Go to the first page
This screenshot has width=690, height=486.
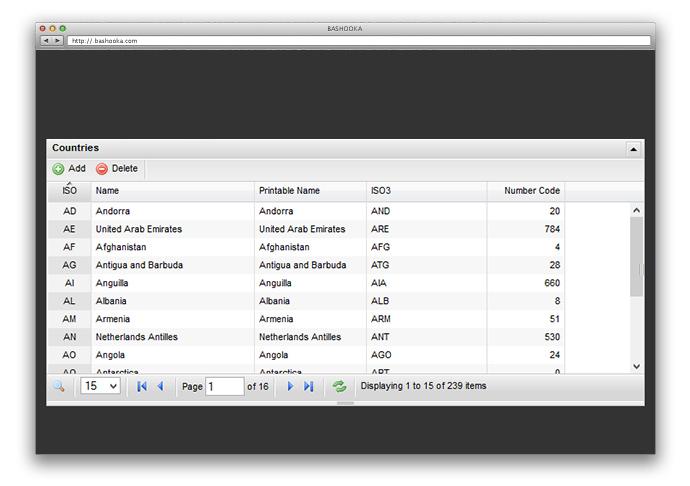142,387
